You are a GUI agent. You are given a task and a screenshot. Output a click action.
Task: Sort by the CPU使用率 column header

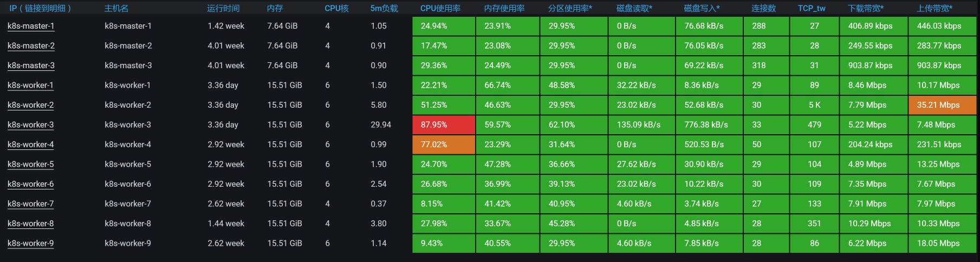point(440,8)
